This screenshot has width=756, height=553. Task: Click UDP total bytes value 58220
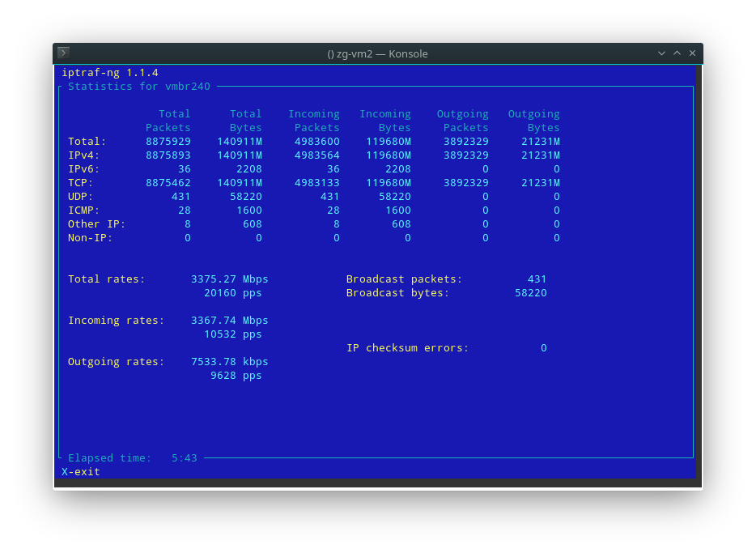[x=246, y=196]
